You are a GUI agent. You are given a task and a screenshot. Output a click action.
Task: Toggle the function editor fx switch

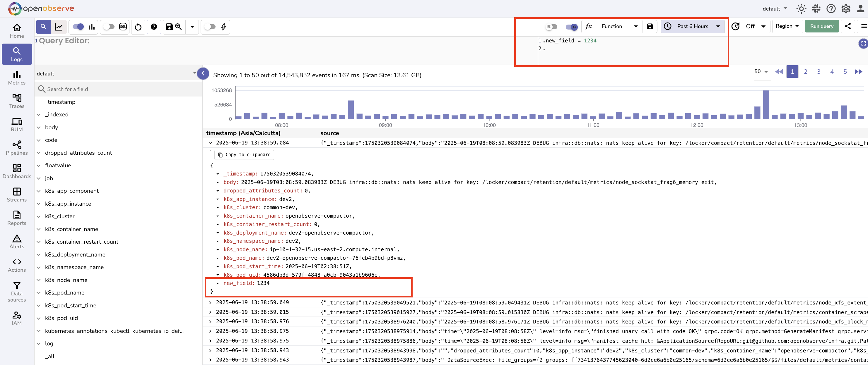[x=572, y=27]
